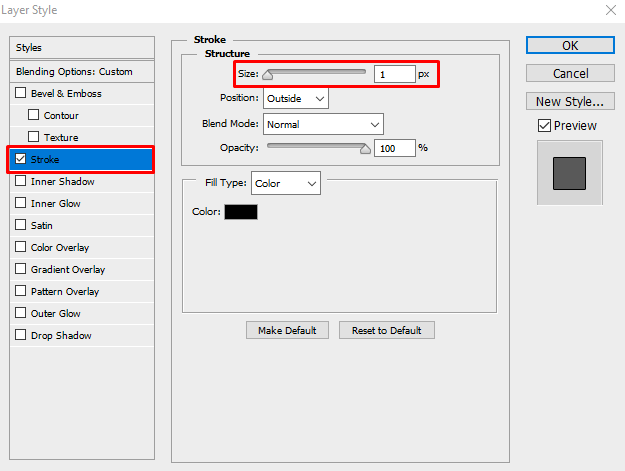625x471 pixels.
Task: Enable the Outer Glow checkbox
Action: click(x=20, y=313)
